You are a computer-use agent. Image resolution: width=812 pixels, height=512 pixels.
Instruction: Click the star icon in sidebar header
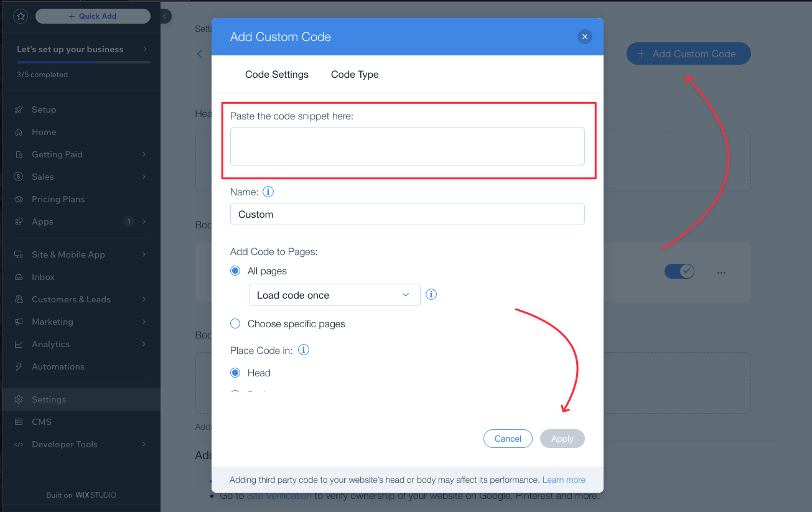click(x=21, y=16)
